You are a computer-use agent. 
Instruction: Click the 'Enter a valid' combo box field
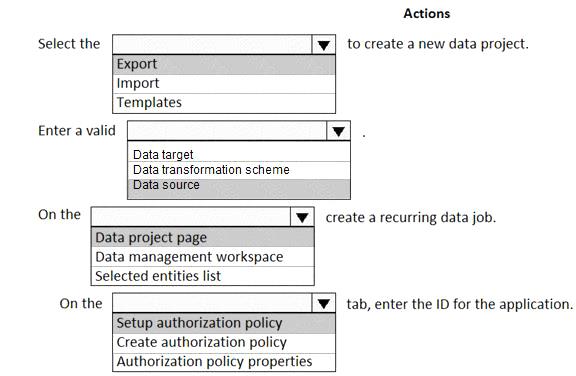click(x=227, y=131)
